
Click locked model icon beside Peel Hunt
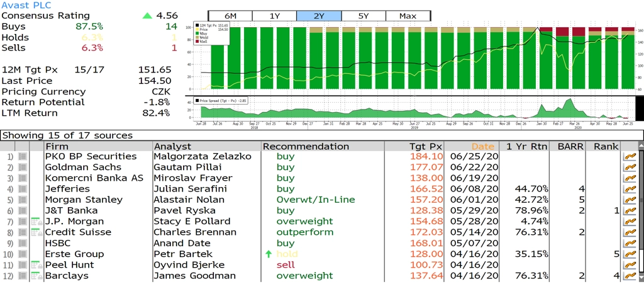coord(36,264)
